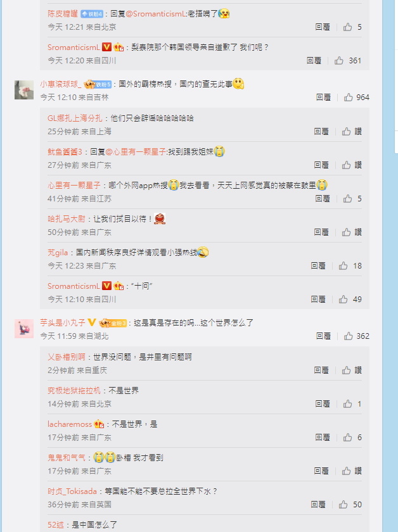Viewport: 398px width, 532px height.
Task: Like 时贞_Tokisada's reply with 50 likes
Action: [x=343, y=505]
